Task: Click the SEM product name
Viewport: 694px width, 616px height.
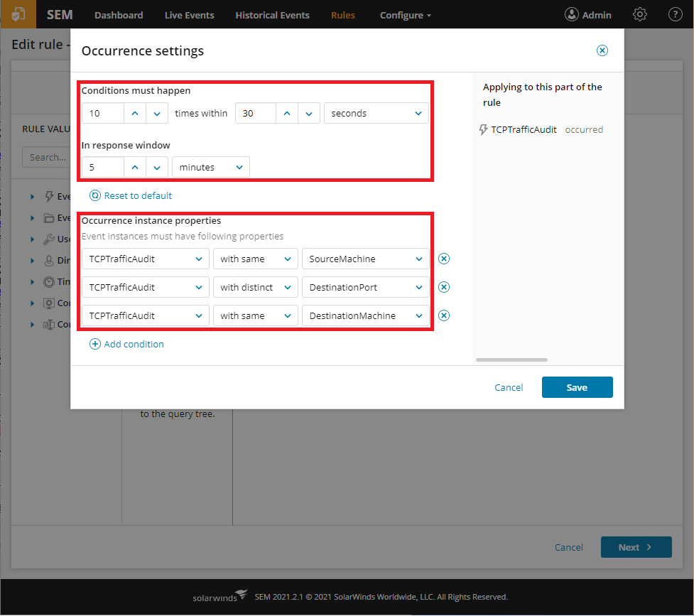Action: coord(60,15)
